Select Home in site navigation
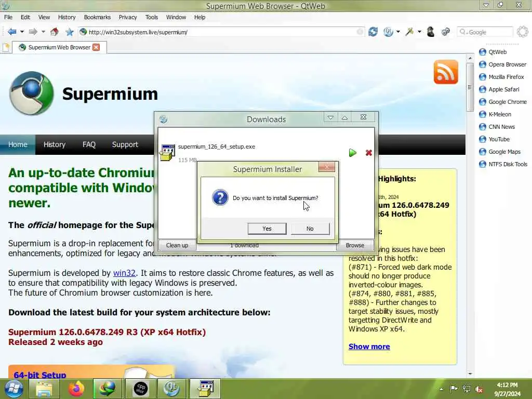Viewport: 532px width, 399px height. tap(18, 144)
